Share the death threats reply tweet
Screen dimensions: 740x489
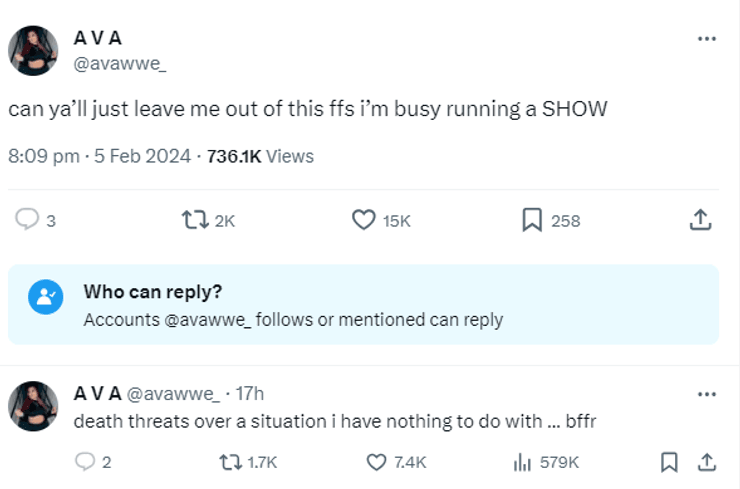point(706,461)
